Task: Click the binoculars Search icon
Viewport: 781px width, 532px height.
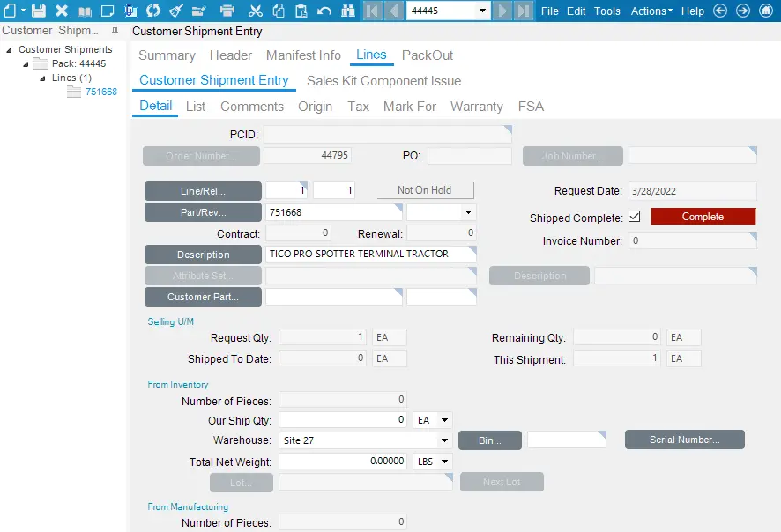Action: pos(347,11)
